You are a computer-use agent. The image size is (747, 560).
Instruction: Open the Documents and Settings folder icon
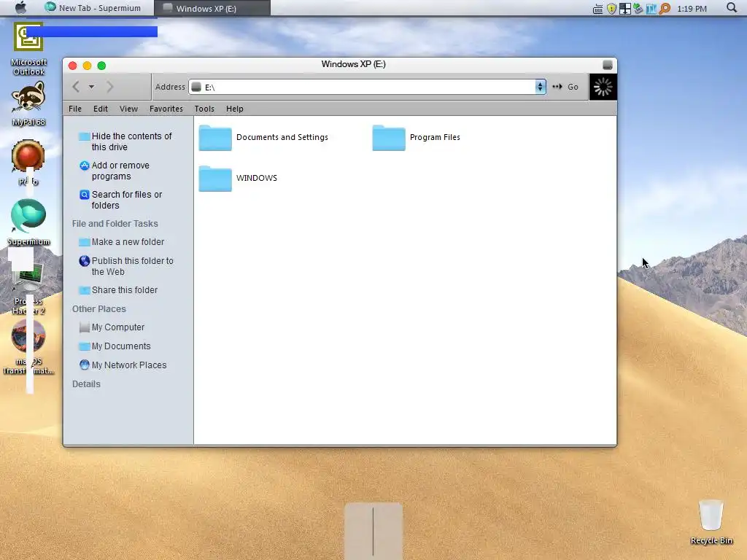click(x=215, y=138)
